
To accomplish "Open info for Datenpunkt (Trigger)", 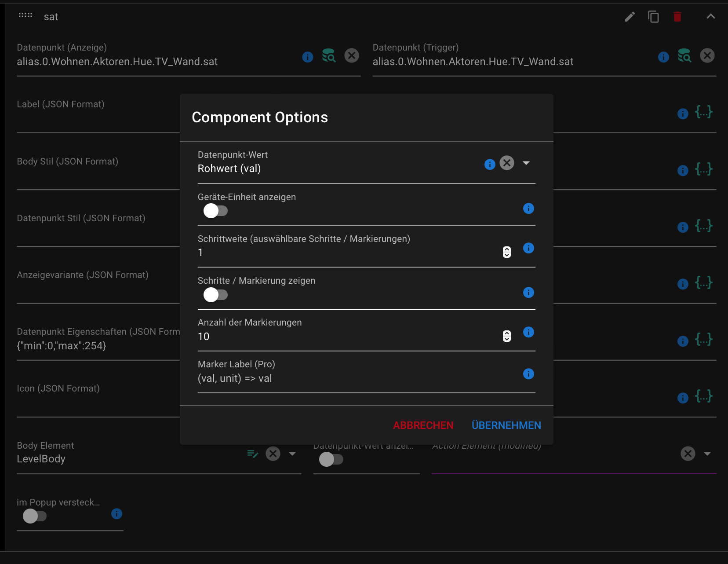I will [663, 57].
